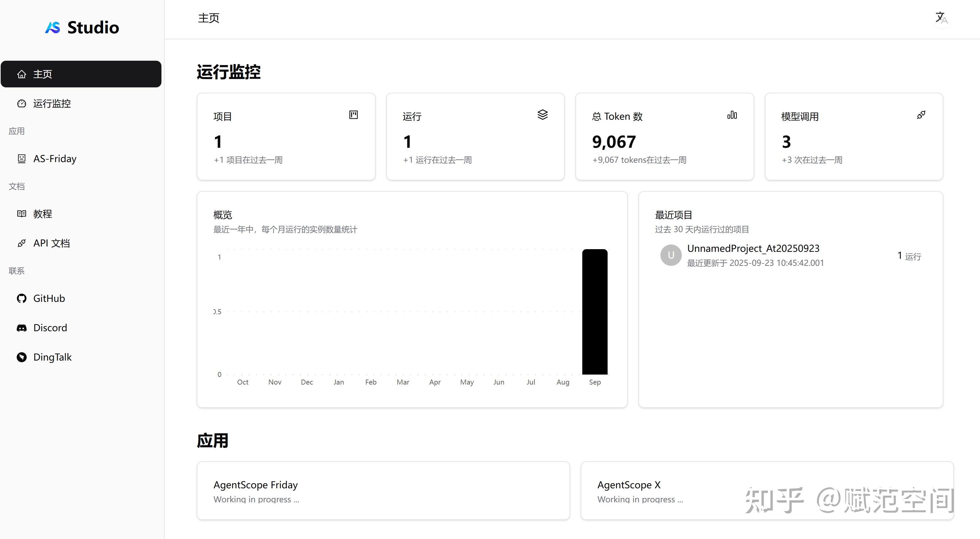The image size is (980, 539).
Task: Click the DingTalk icon in sidebar
Action: [22, 357]
